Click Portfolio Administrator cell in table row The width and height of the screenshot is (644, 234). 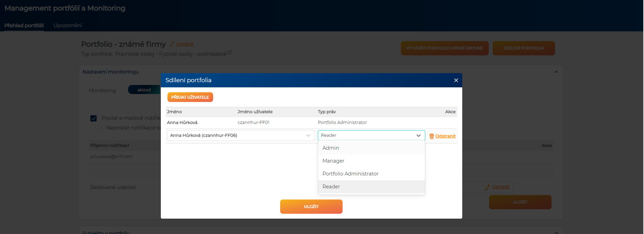click(342, 123)
